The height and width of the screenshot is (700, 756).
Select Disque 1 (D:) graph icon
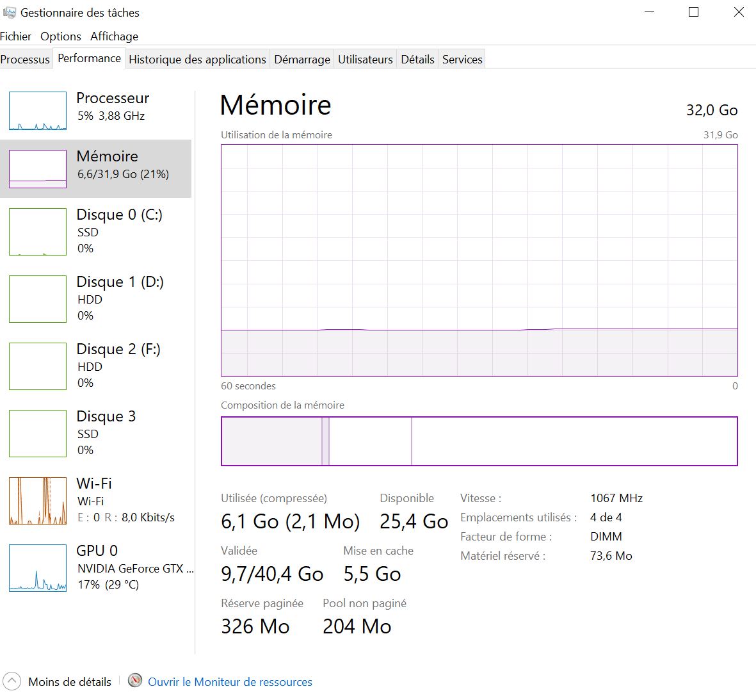[38, 299]
